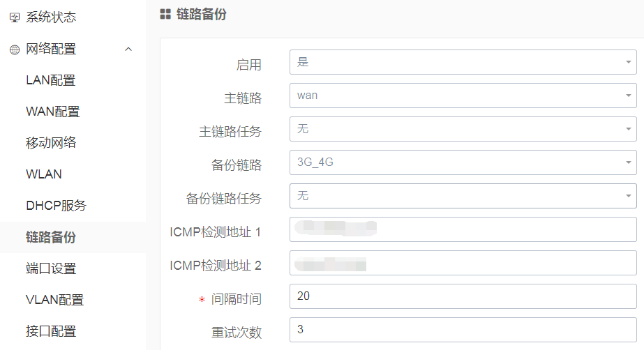Open the 启用 dropdown
This screenshot has width=644, height=350.
pos(463,62)
